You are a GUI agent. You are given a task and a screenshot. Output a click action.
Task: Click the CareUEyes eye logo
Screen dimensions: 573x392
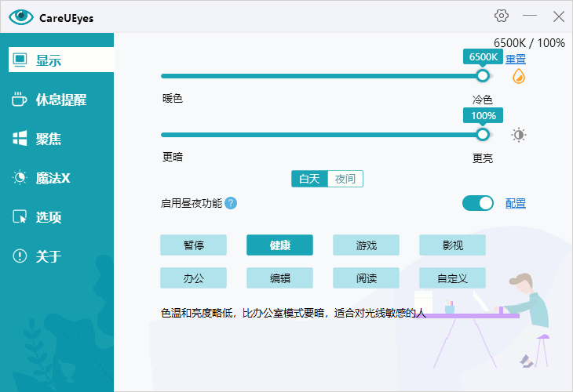tap(21, 16)
